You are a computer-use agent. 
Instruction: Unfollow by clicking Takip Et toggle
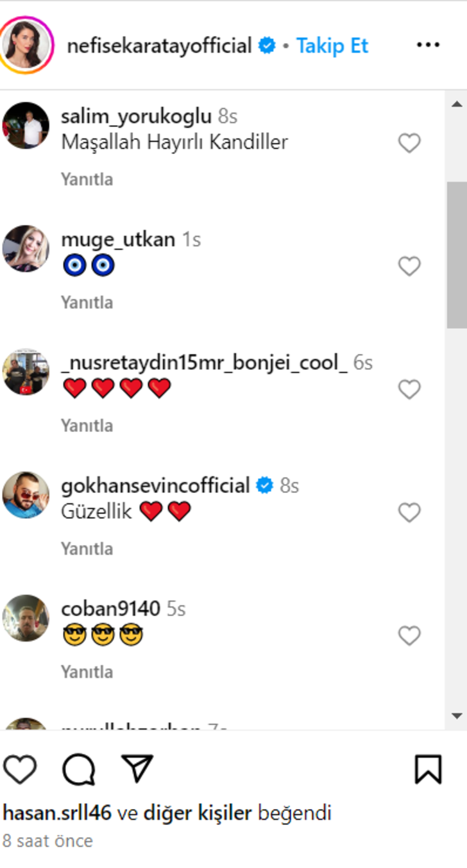[x=332, y=46]
